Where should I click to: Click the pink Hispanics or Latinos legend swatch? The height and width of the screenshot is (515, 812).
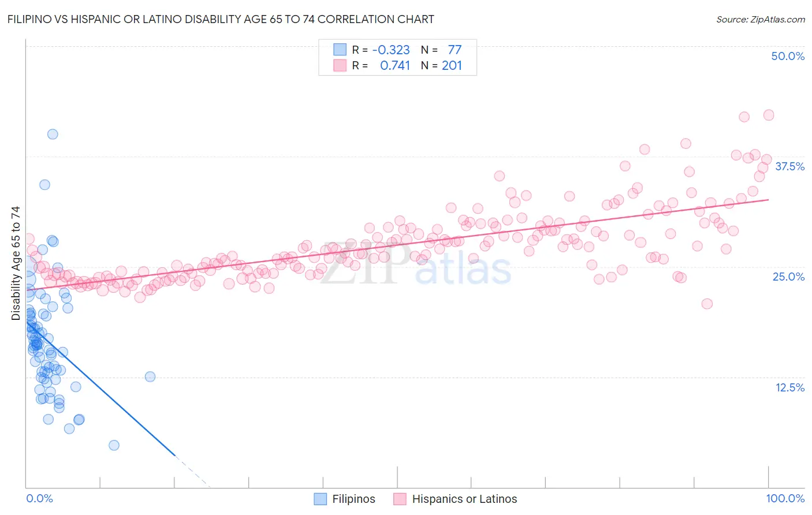[400, 499]
